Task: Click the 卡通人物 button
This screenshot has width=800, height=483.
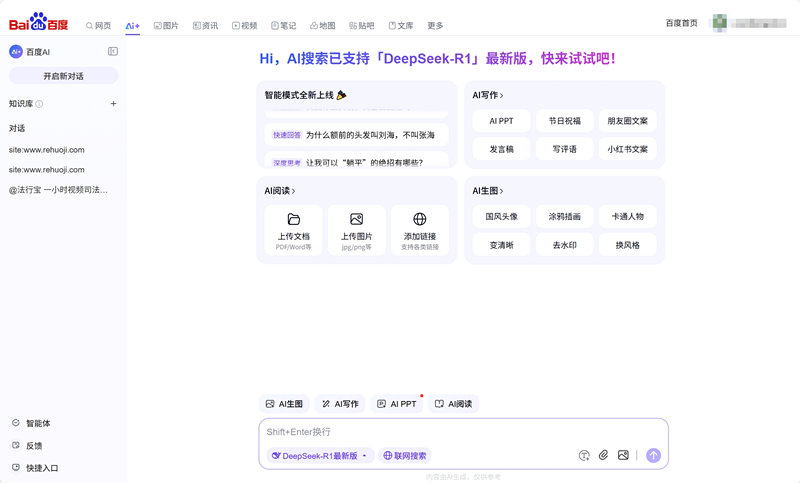Action: click(x=628, y=216)
